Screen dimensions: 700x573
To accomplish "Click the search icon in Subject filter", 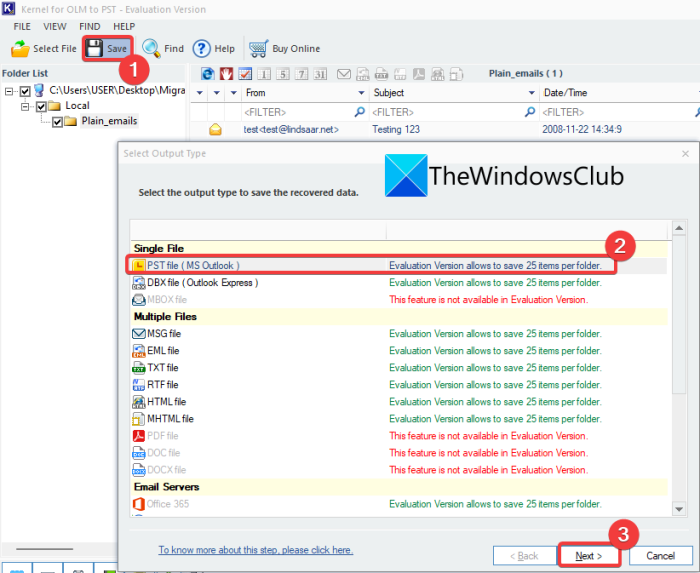I will click(x=530, y=112).
